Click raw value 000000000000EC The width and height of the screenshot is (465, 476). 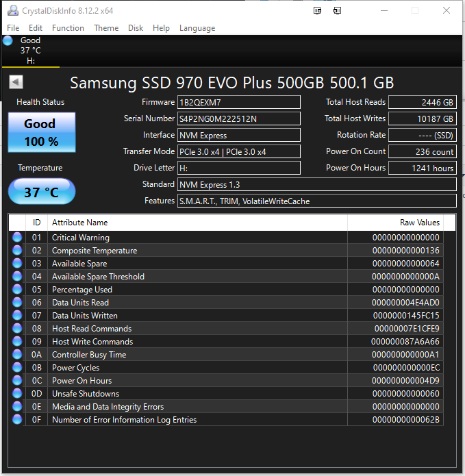click(x=406, y=368)
